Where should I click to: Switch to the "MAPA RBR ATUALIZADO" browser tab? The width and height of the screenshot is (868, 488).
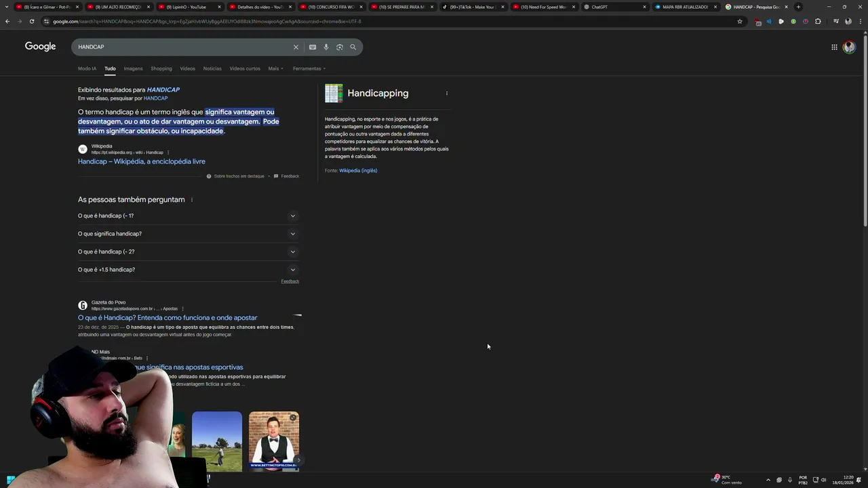[686, 7]
